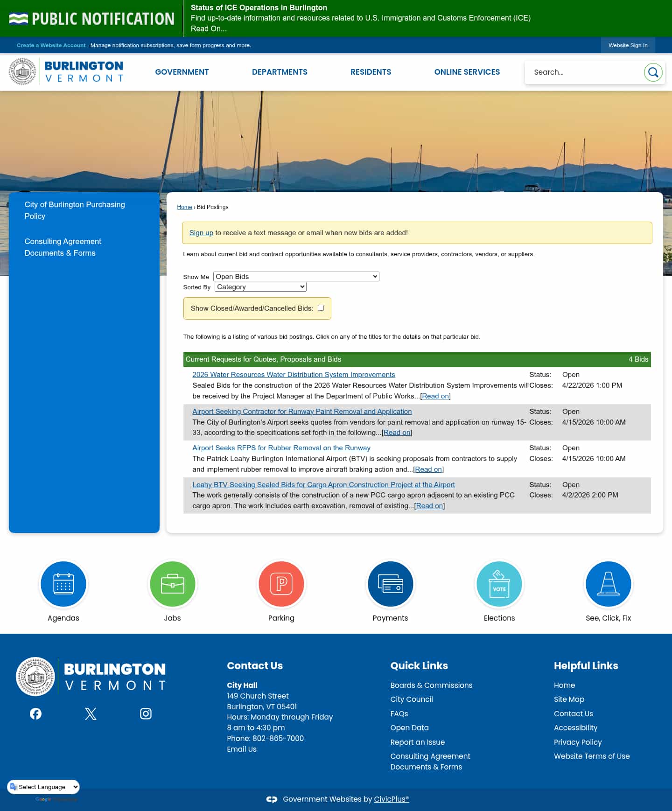
Task: Click Read on for Rubber Removal bid
Action: point(428,469)
